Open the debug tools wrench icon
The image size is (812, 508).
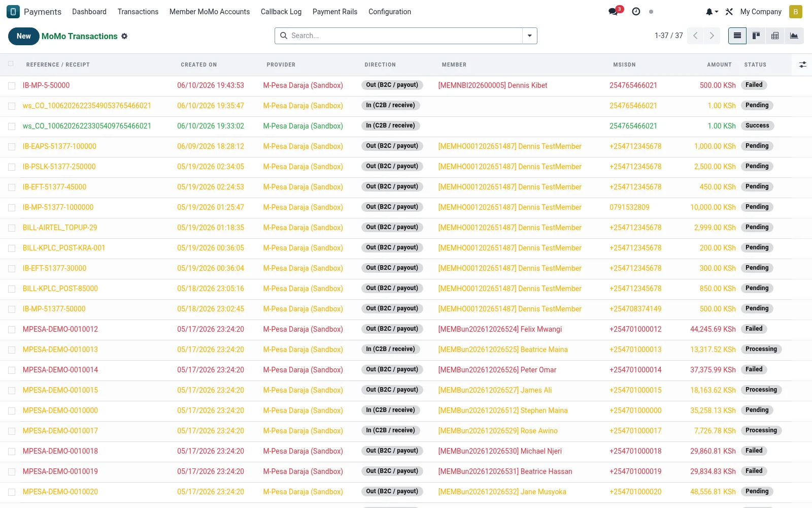pyautogui.click(x=729, y=12)
